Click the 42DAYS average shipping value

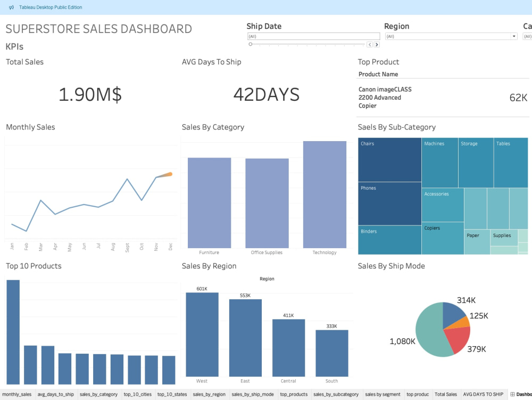click(267, 94)
